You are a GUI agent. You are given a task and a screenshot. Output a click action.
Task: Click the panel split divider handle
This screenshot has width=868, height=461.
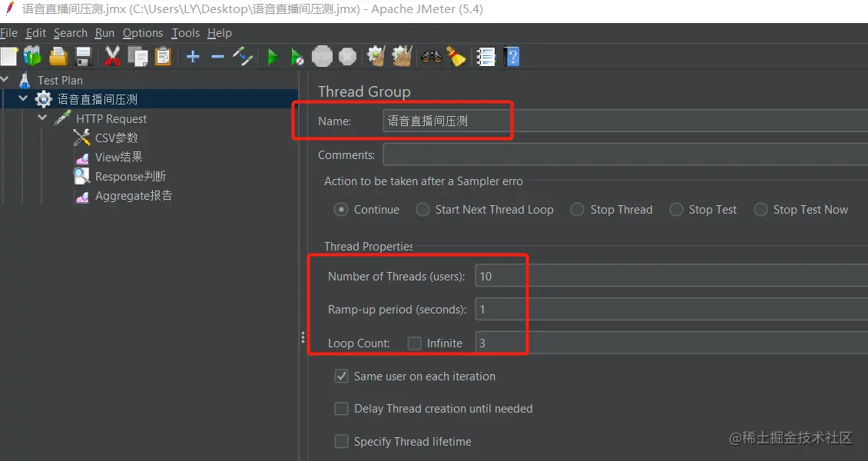point(303,337)
